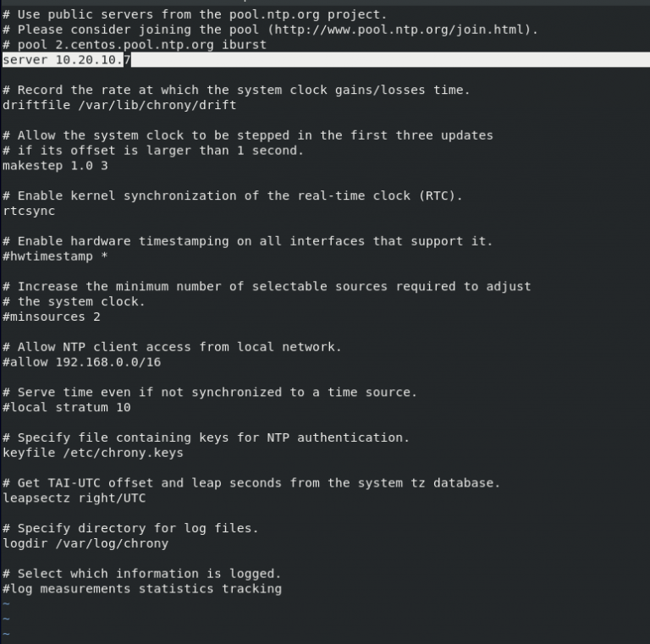Click the #minsources 2 line
This screenshot has width=650, height=644.
coord(52,316)
